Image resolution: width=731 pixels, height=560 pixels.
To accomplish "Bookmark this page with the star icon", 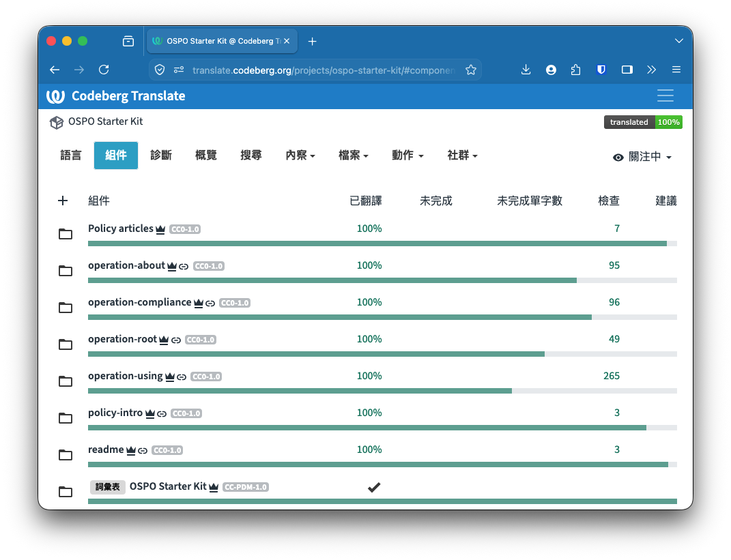I will point(471,70).
